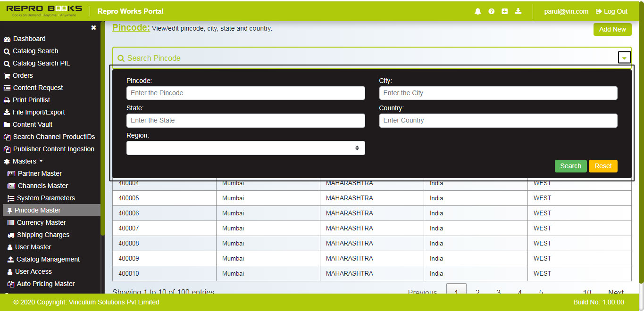Collapse the Search Pincode panel arrow
This screenshot has height=311, width=644.
[x=624, y=57]
